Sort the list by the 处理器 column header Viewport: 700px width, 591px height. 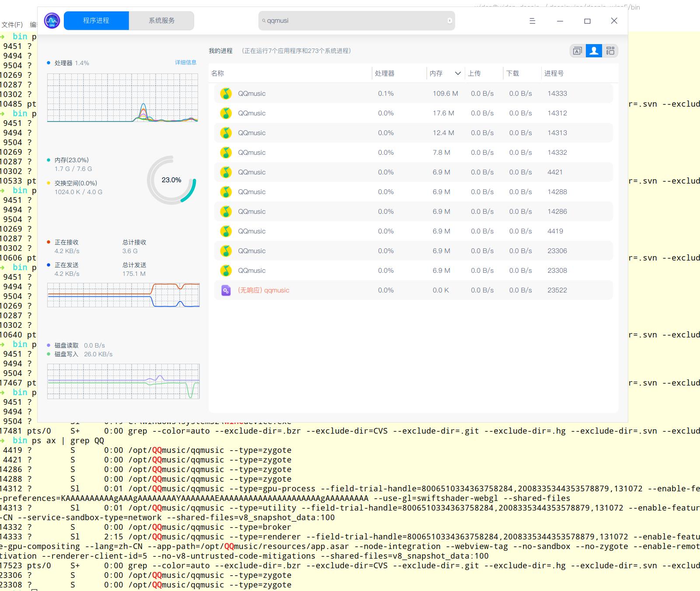(385, 73)
